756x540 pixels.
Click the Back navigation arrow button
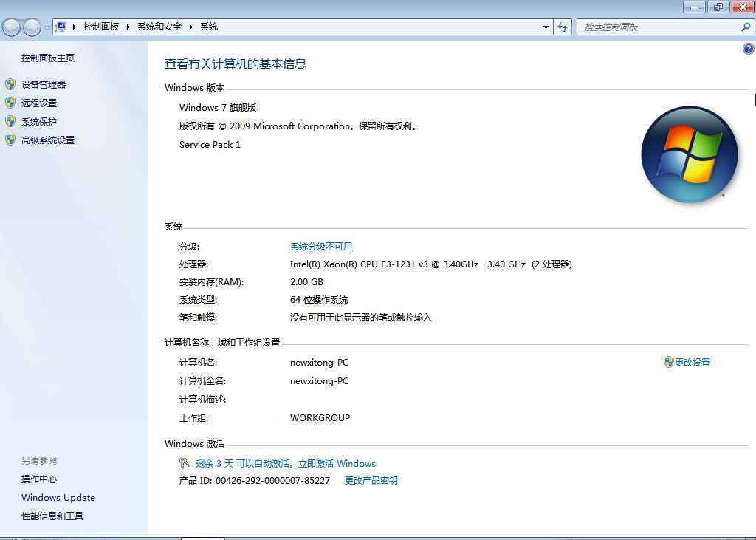click(12, 27)
